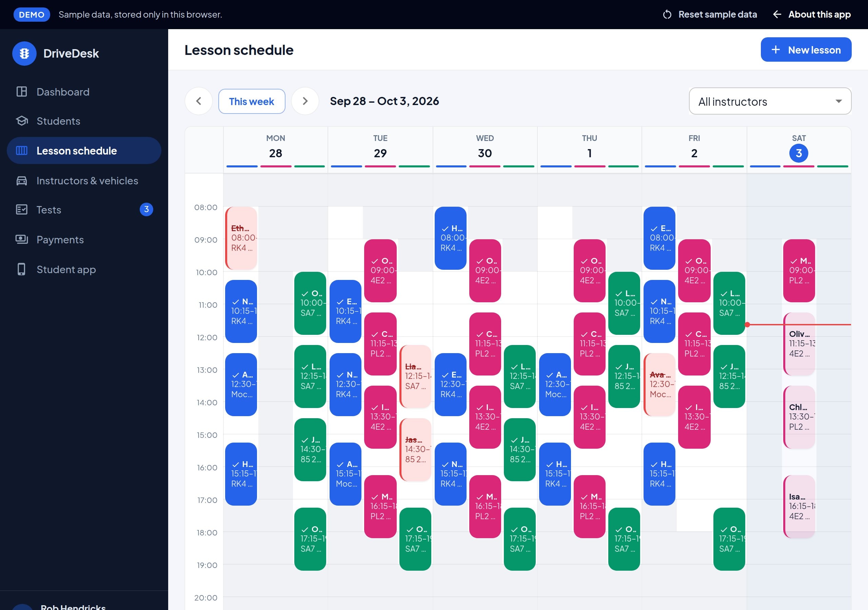The width and height of the screenshot is (868, 610).
Task: Click the Student app phone icon
Action: pos(22,269)
